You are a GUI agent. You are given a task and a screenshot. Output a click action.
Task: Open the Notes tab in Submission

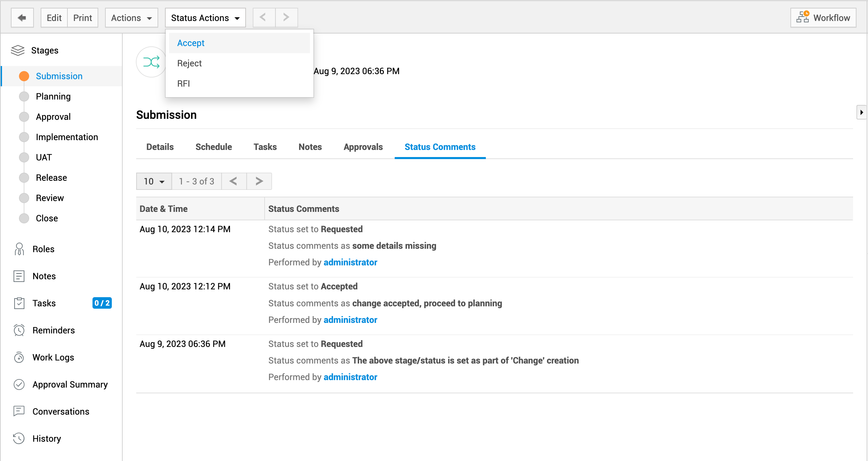310,147
